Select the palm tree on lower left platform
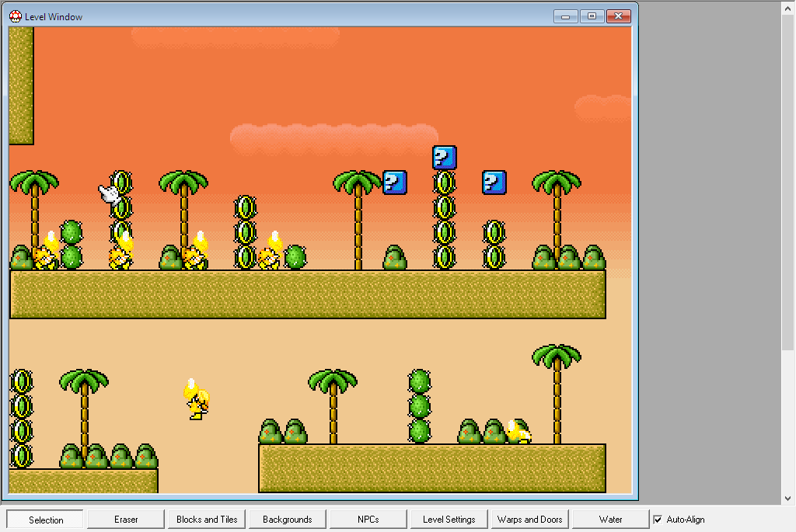Image resolution: width=796 pixels, height=532 pixels. click(84, 419)
